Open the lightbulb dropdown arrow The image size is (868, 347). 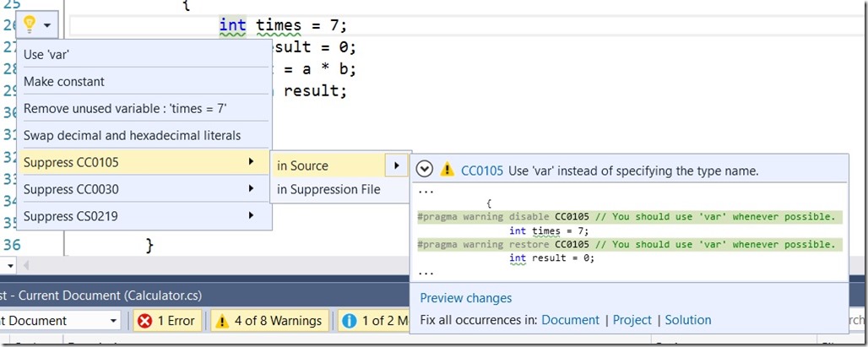[47, 25]
